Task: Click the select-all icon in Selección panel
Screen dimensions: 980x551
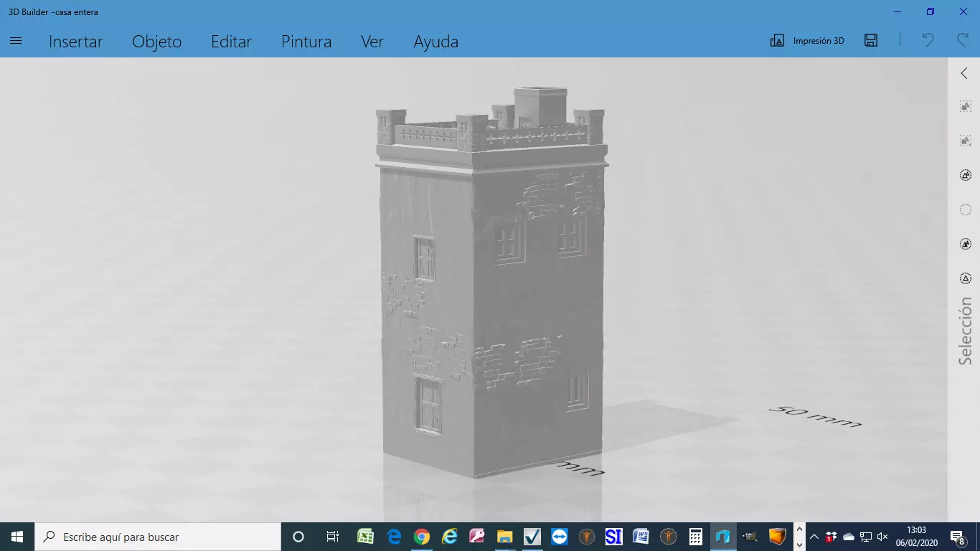Action: tap(966, 106)
